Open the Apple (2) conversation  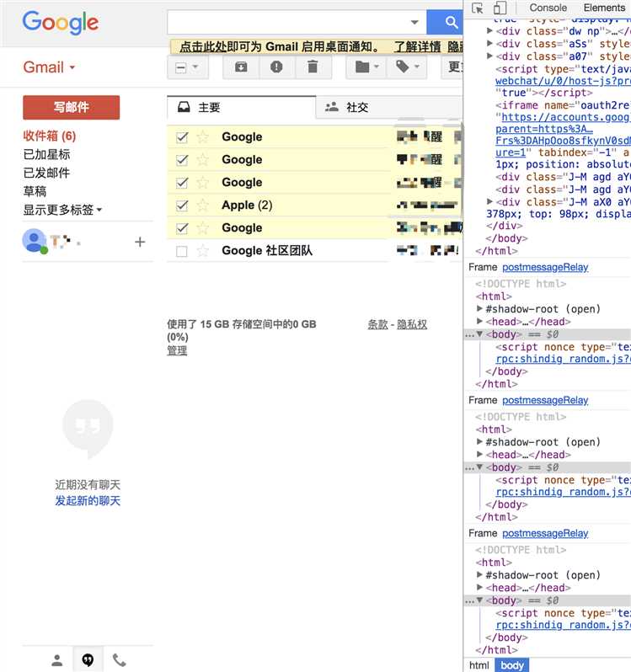point(315,205)
